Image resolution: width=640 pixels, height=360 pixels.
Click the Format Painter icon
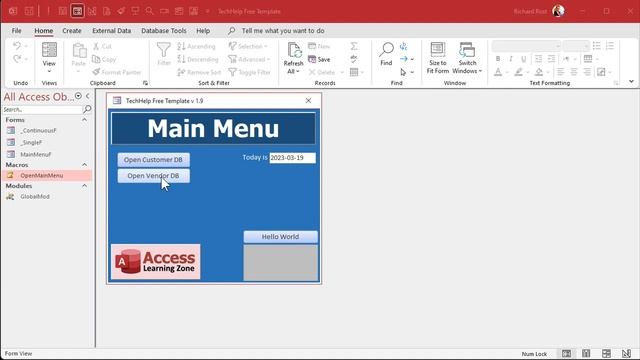(96, 72)
